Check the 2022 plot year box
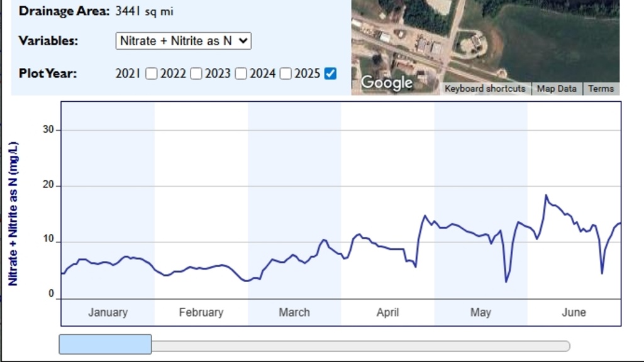The image size is (644, 362). 196,74
